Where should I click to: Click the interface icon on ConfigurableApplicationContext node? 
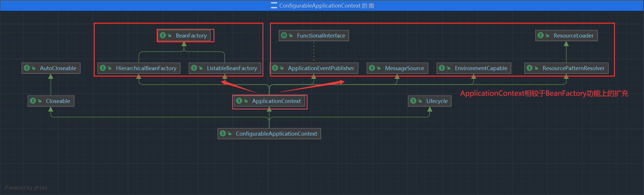(x=223, y=133)
